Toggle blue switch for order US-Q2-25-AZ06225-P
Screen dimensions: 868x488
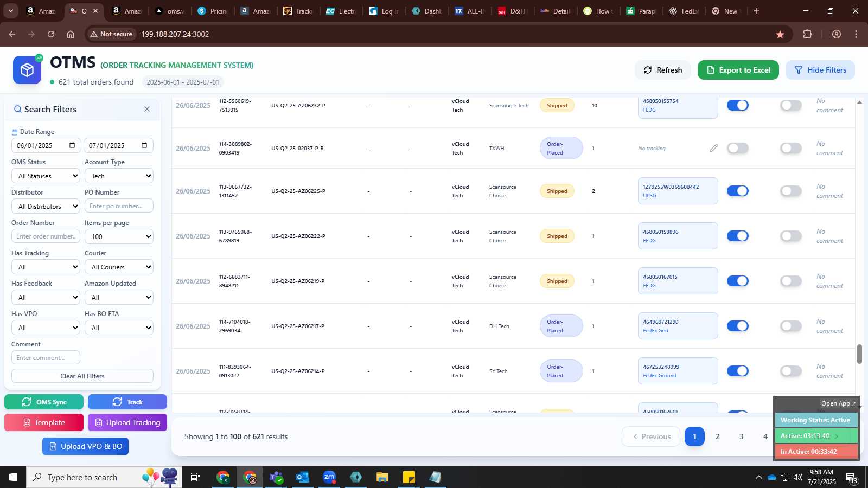point(738,191)
